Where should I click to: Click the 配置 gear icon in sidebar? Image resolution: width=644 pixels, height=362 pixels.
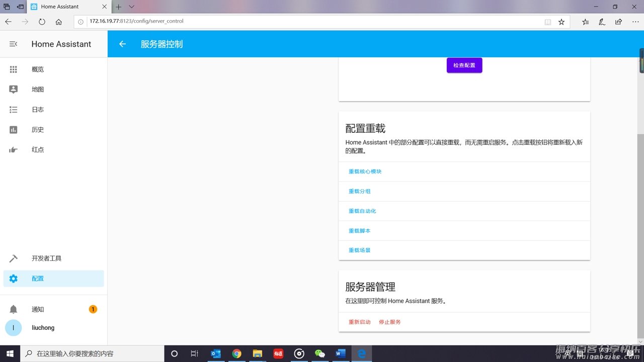(14, 279)
